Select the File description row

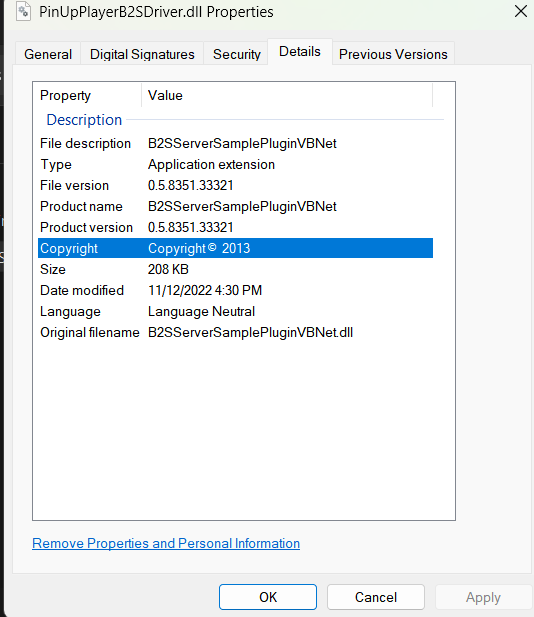pos(235,144)
